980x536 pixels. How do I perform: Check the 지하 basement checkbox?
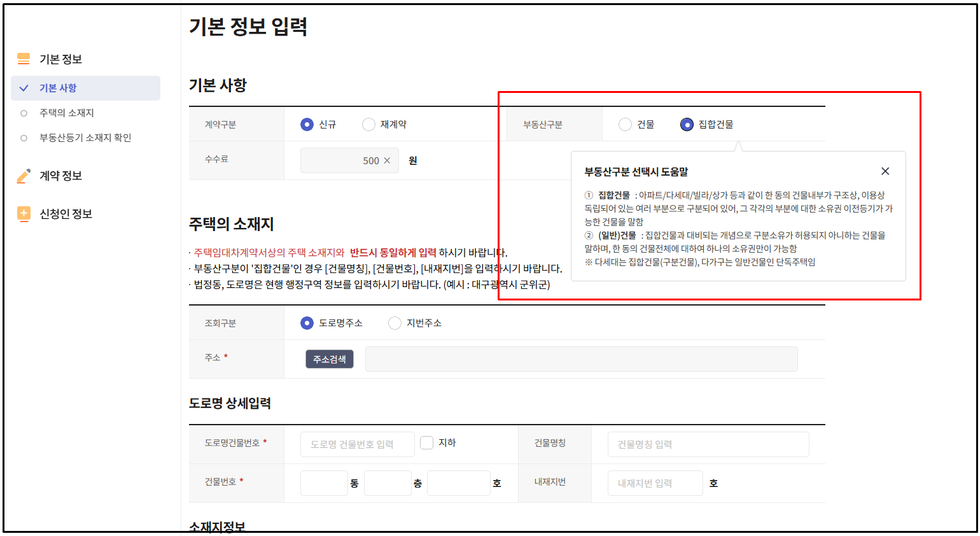(x=426, y=442)
